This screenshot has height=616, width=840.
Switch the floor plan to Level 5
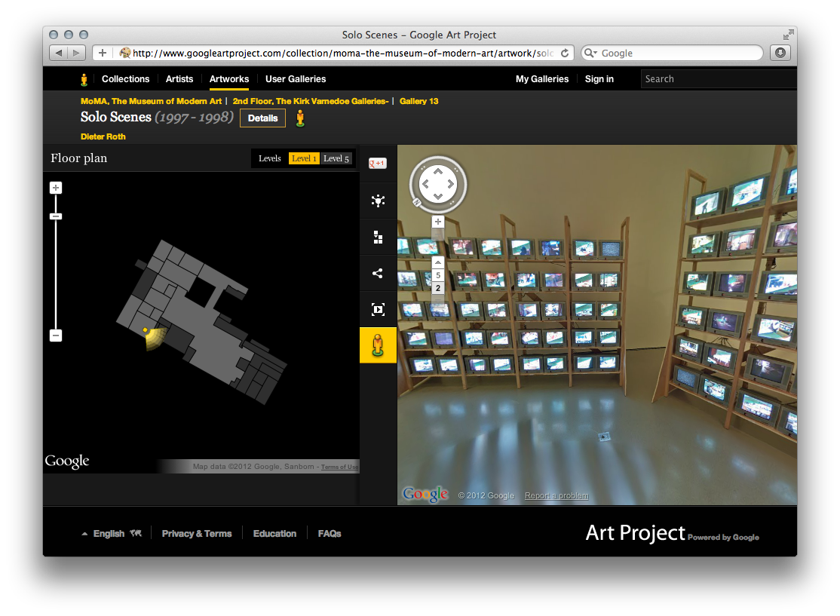[336, 158]
